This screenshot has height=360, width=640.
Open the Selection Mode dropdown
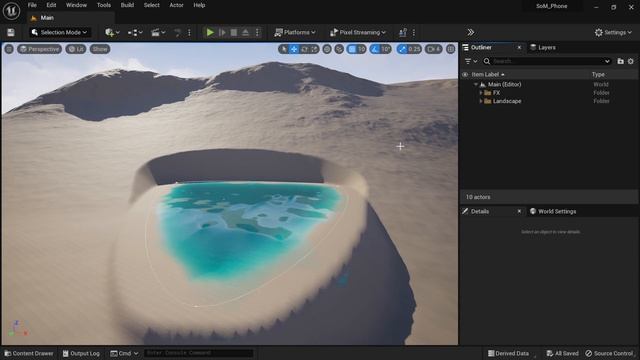click(60, 33)
